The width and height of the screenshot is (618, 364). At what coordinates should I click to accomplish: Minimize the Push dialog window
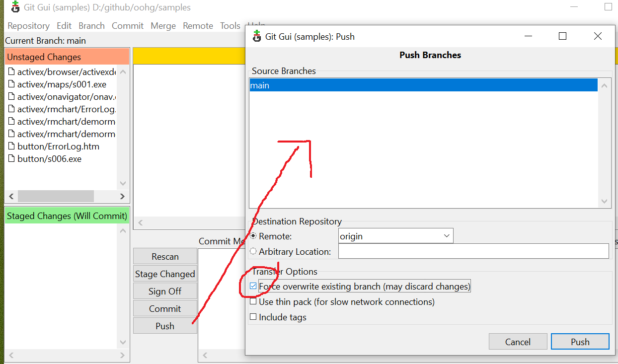click(x=528, y=36)
